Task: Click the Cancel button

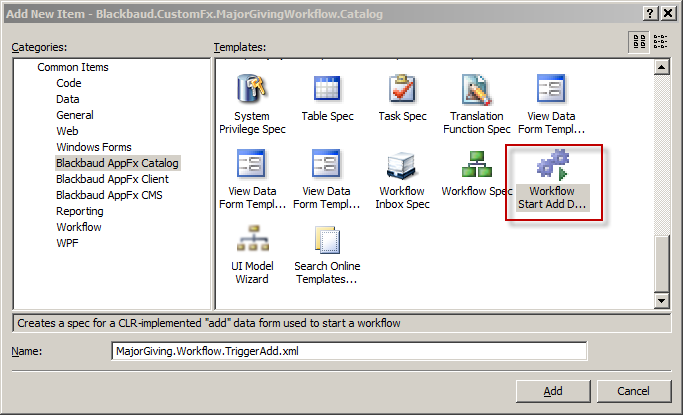Action: (633, 391)
